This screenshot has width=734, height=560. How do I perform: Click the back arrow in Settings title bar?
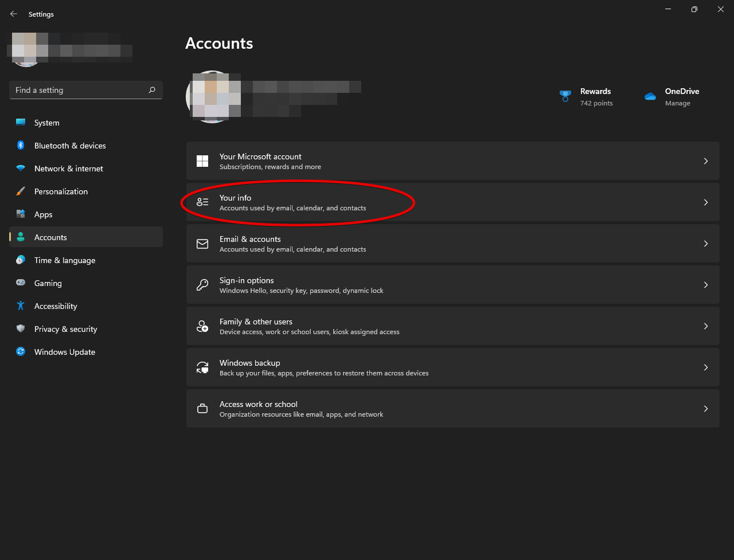(x=14, y=14)
